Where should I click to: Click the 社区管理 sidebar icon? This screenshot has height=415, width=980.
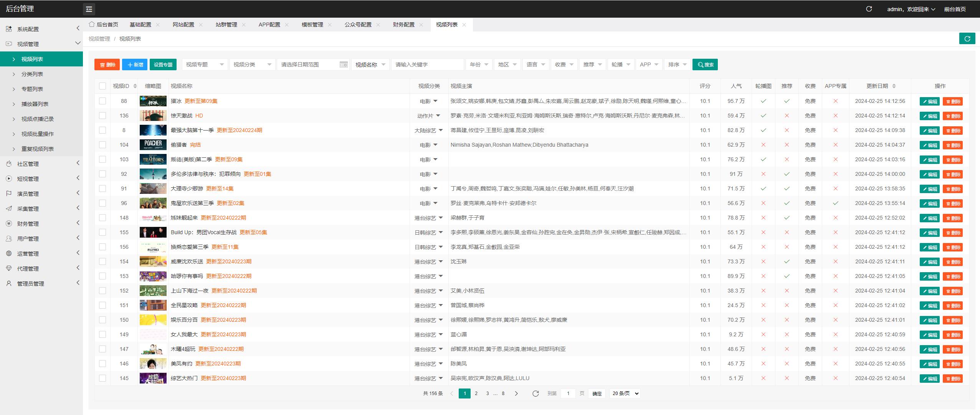click(9, 164)
